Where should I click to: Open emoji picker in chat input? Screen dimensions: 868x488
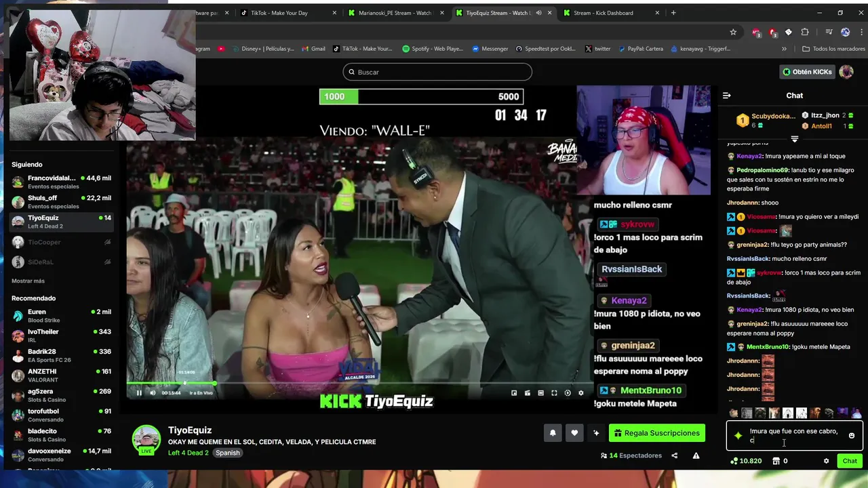(x=852, y=436)
